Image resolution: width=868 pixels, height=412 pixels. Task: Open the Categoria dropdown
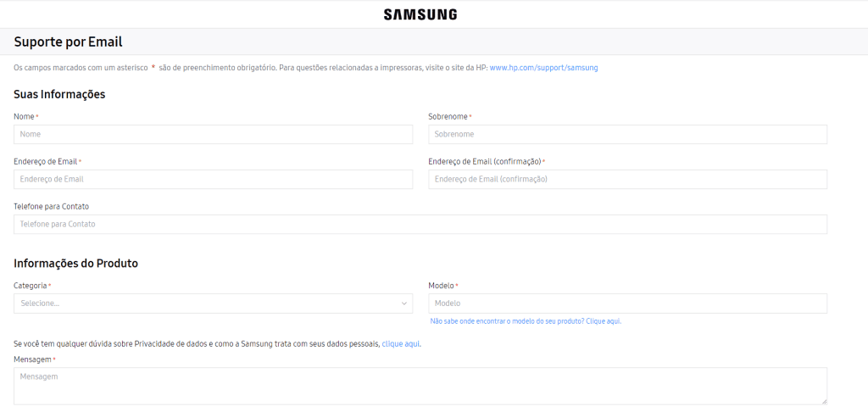click(213, 303)
